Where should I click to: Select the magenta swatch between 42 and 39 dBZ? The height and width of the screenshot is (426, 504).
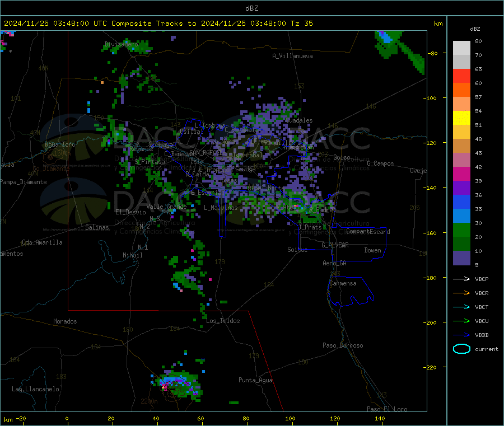pos(461,174)
